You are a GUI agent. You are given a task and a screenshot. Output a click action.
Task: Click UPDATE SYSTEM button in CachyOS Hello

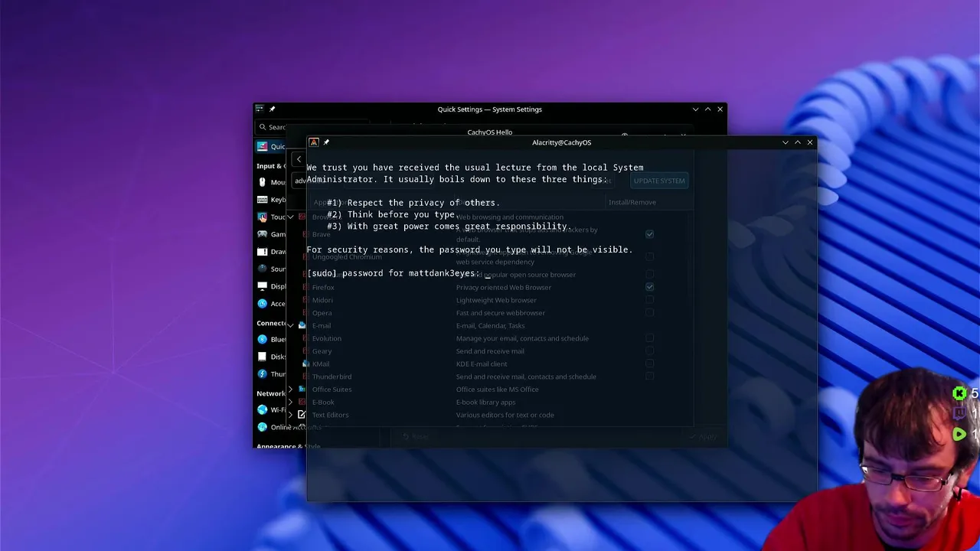[659, 181]
